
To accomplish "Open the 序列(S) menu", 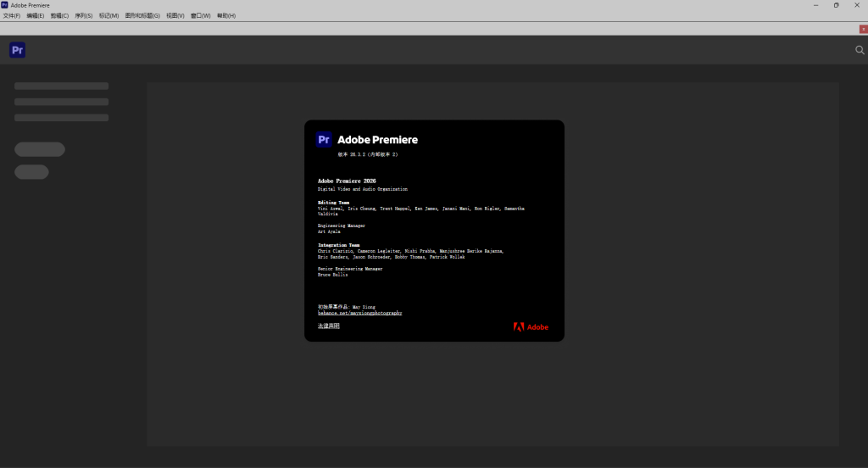I will pos(84,15).
